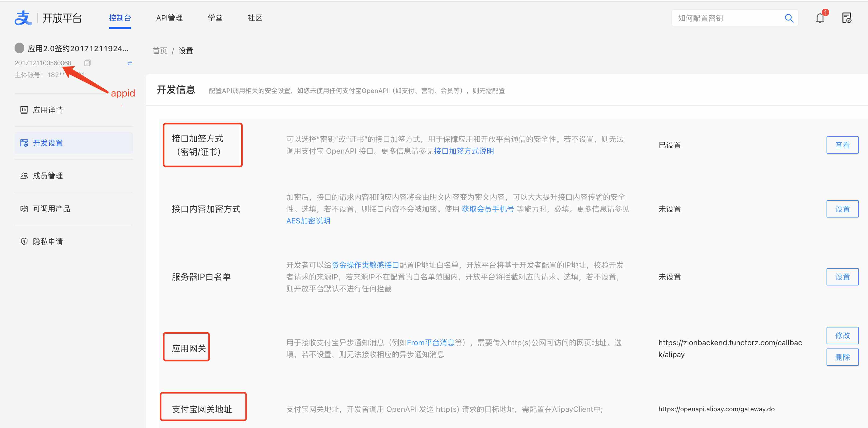Click the 开放平台 title text
This screenshot has height=428, width=868.
pyautogui.click(x=62, y=18)
